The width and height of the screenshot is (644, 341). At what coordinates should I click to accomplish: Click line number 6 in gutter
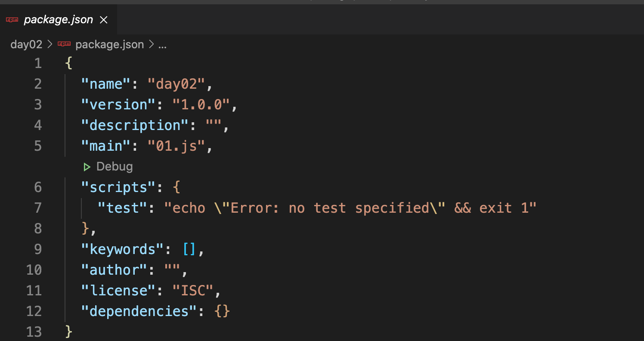point(38,187)
